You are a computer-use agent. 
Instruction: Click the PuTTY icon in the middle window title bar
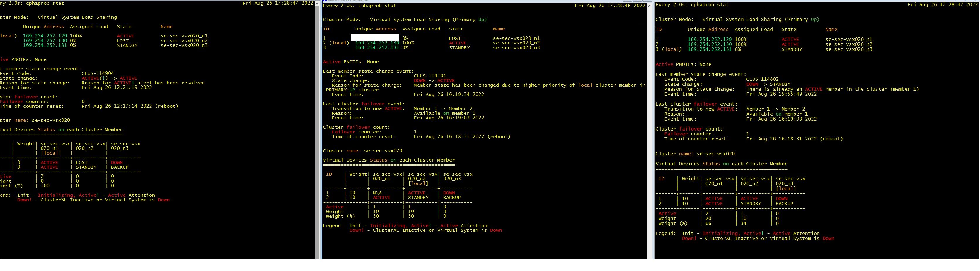[x=325, y=1]
